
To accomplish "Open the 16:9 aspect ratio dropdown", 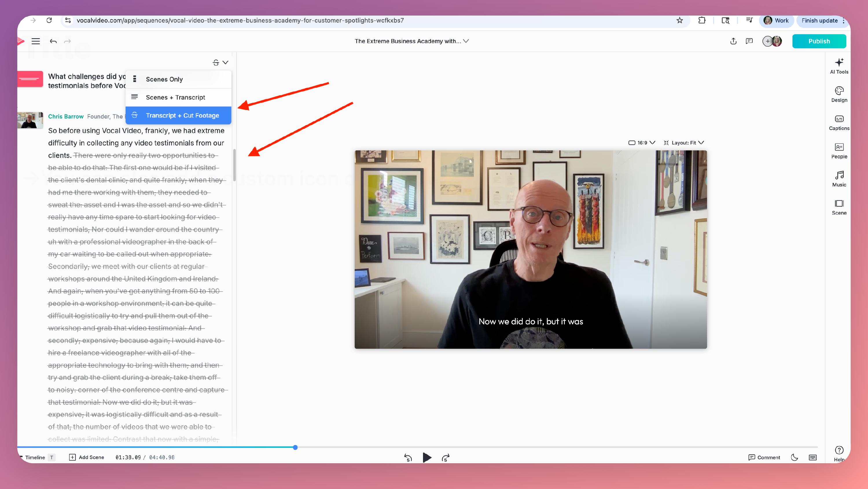I will 641,143.
